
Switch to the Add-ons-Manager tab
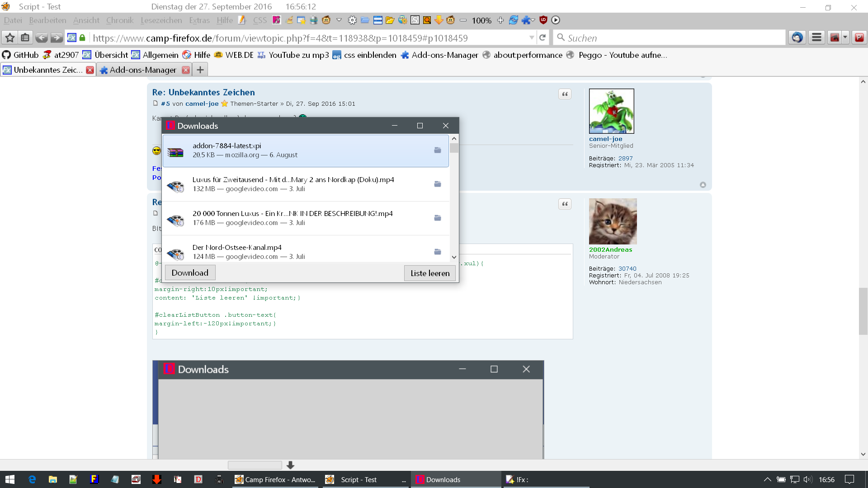(143, 70)
